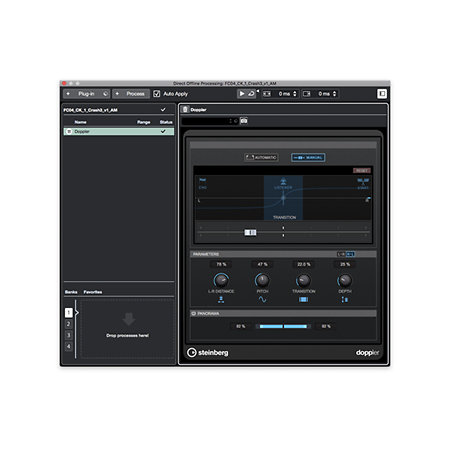This screenshot has height=450, width=450.
Task: Select the FC04_CK_1_Crash3_v1_AM clip header
Action: point(118,110)
